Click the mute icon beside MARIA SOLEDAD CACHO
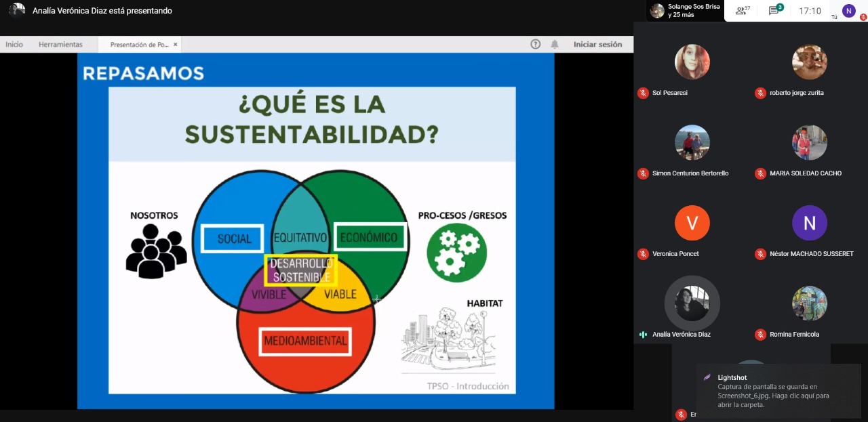This screenshot has height=422, width=868. click(760, 173)
